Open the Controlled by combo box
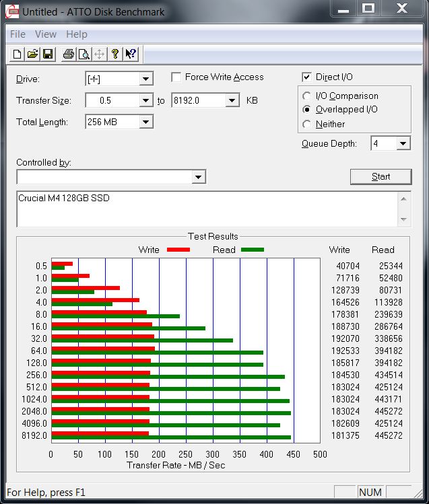This screenshot has width=429, height=504. [x=198, y=177]
